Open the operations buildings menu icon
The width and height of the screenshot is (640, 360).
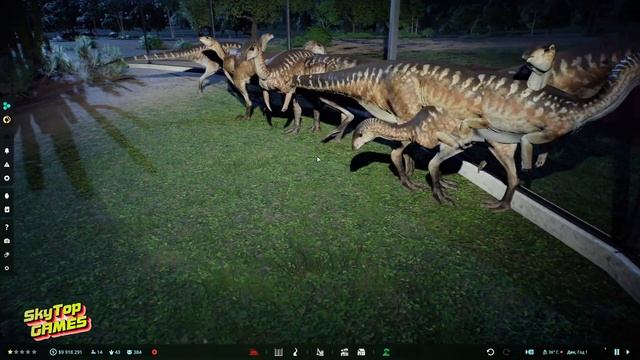click(x=344, y=352)
